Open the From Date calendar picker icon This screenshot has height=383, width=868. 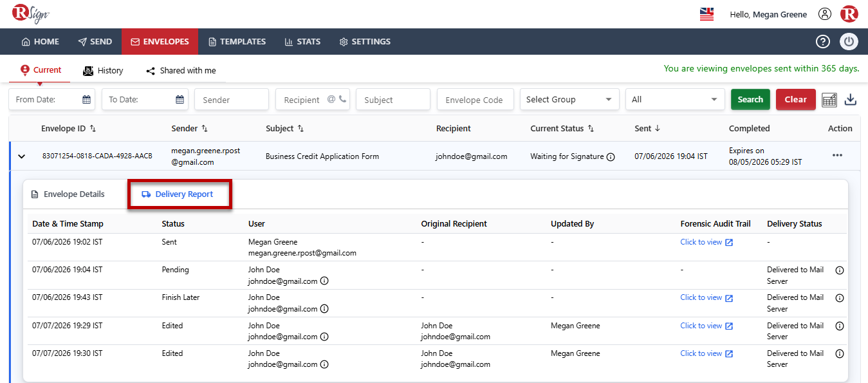coord(86,100)
